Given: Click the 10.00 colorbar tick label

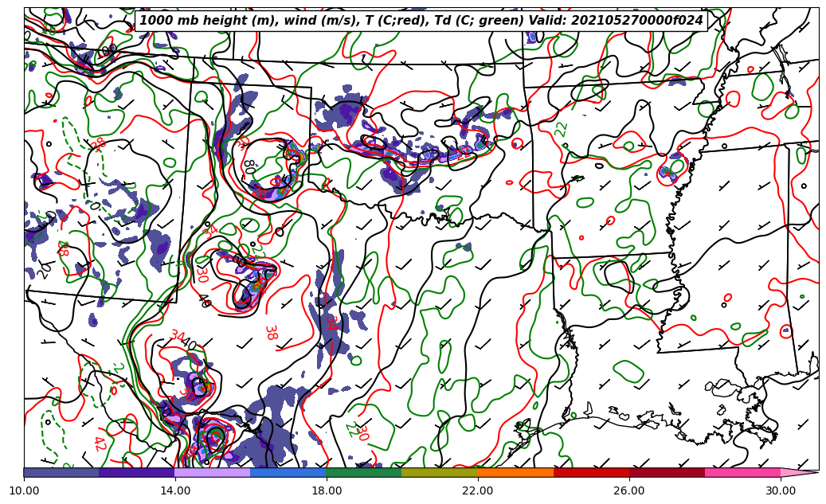Looking at the screenshot, I should pyautogui.click(x=24, y=490).
